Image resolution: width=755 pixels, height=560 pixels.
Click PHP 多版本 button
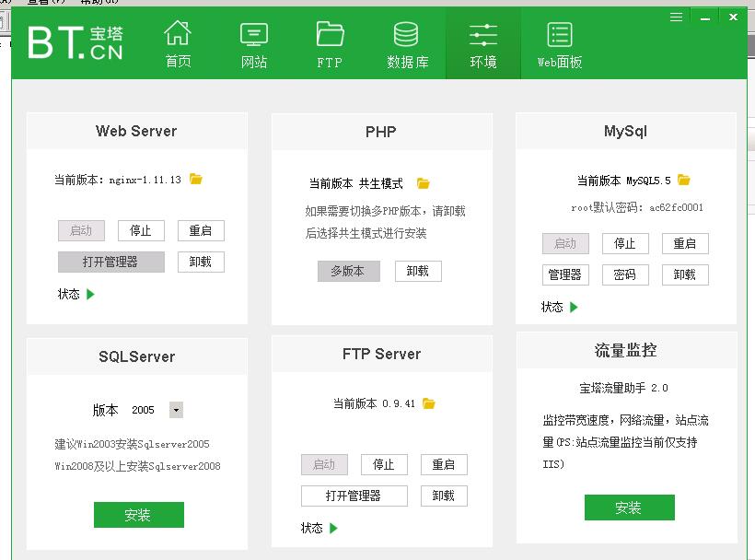tap(349, 271)
